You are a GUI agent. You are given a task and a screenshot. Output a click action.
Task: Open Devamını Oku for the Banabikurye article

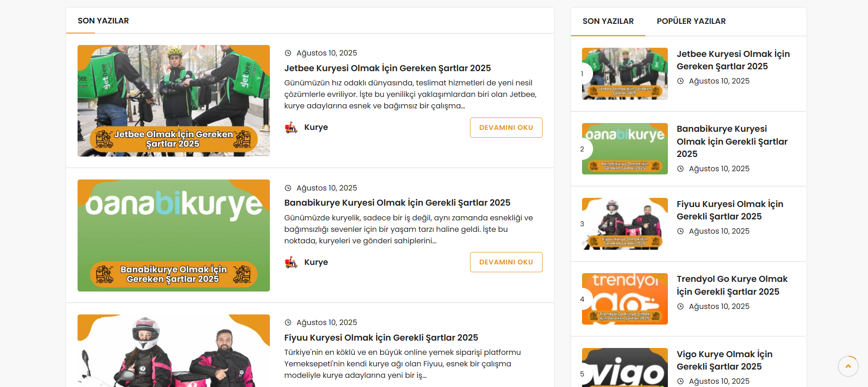[506, 262]
